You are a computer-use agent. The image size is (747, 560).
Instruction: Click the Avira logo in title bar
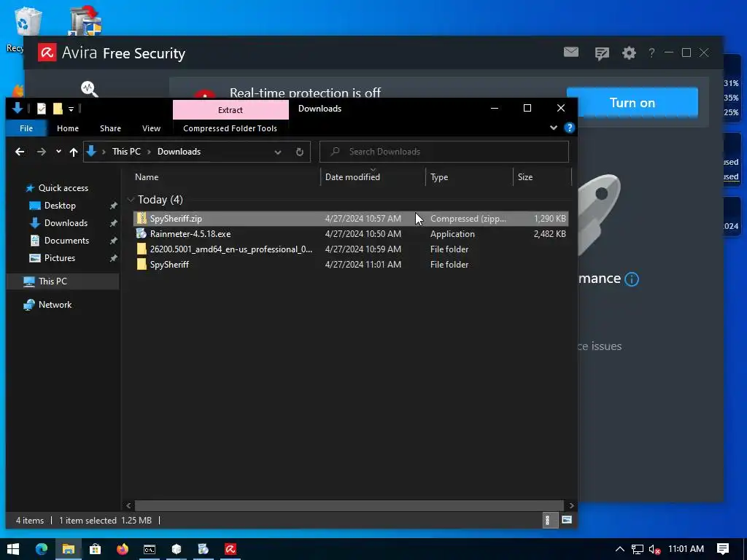pyautogui.click(x=47, y=52)
